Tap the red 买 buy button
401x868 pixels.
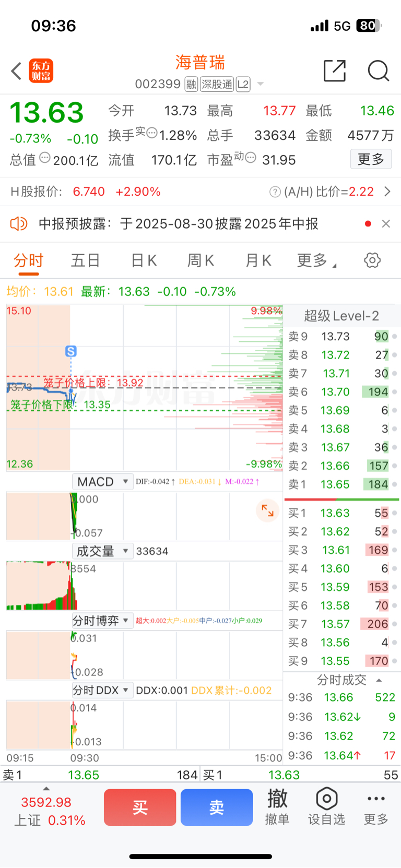[140, 807]
